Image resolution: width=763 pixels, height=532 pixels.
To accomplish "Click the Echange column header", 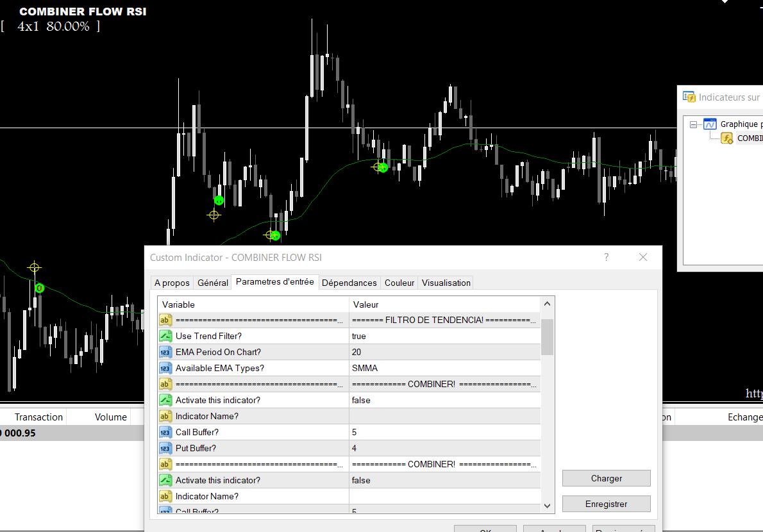I will pyautogui.click(x=745, y=417).
